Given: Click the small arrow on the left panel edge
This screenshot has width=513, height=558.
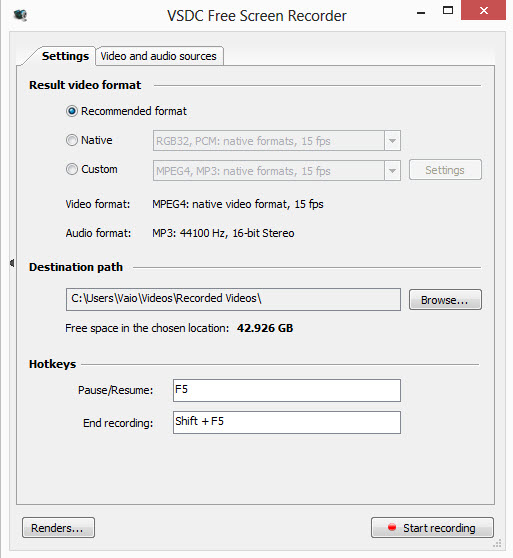Looking at the screenshot, I should click(x=12, y=263).
